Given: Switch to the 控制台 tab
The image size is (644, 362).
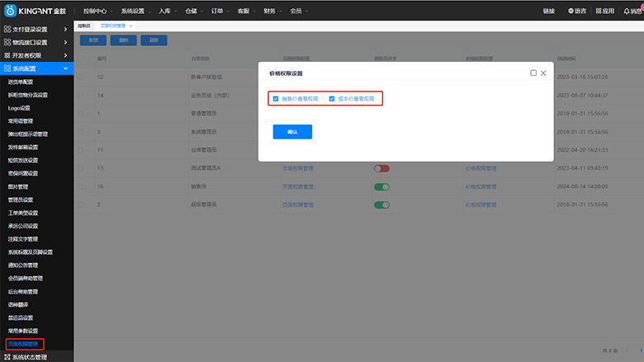Looking at the screenshot, I should coord(84,26).
